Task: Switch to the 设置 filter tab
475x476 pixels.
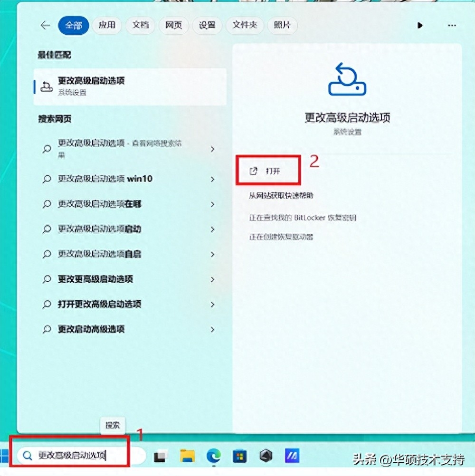Action: pos(207,26)
